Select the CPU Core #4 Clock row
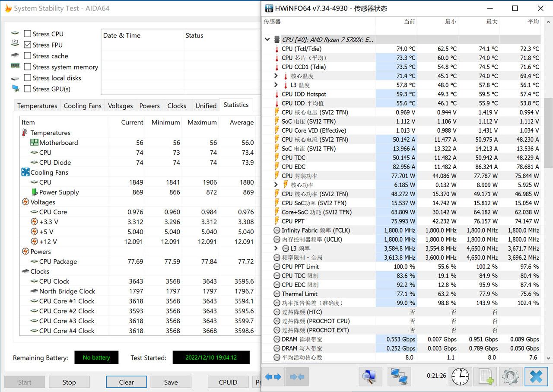Screen dimensions: 553x392 [138, 331]
